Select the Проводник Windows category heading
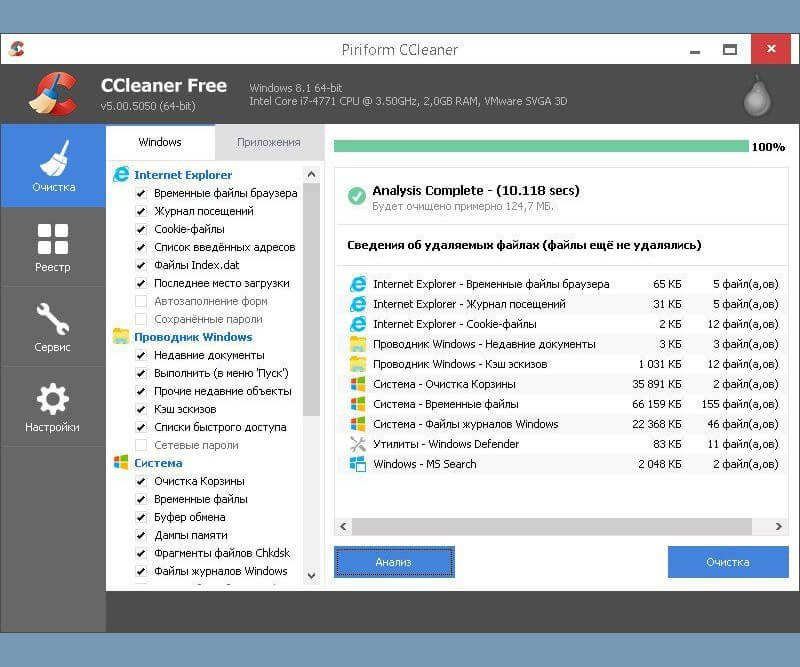800x667 pixels. coord(193,337)
